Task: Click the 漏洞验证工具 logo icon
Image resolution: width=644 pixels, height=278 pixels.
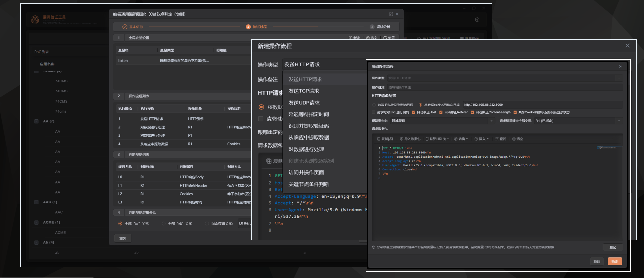Action: [35, 19]
